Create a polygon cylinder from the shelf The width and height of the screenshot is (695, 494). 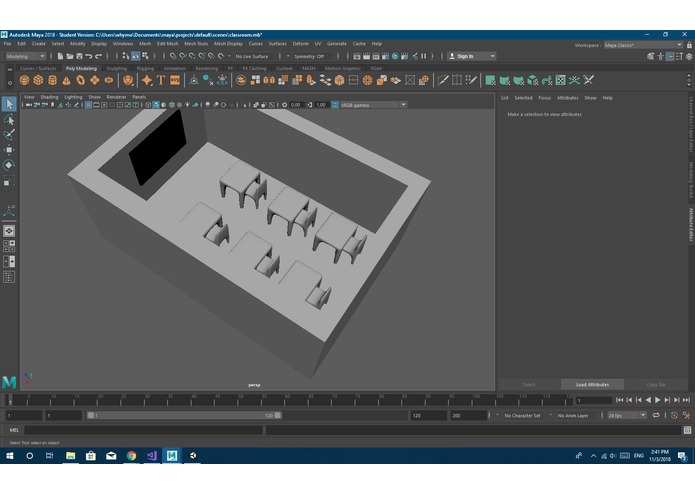(x=52, y=80)
